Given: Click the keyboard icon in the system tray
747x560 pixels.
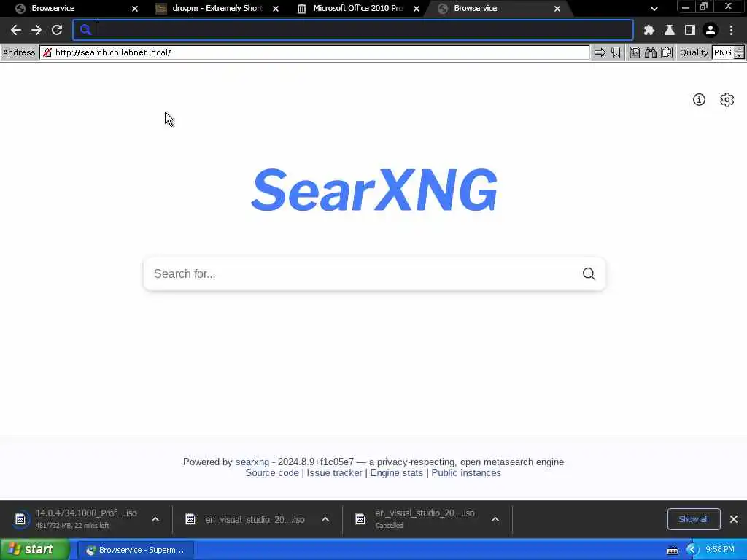Looking at the screenshot, I should 673,550.
